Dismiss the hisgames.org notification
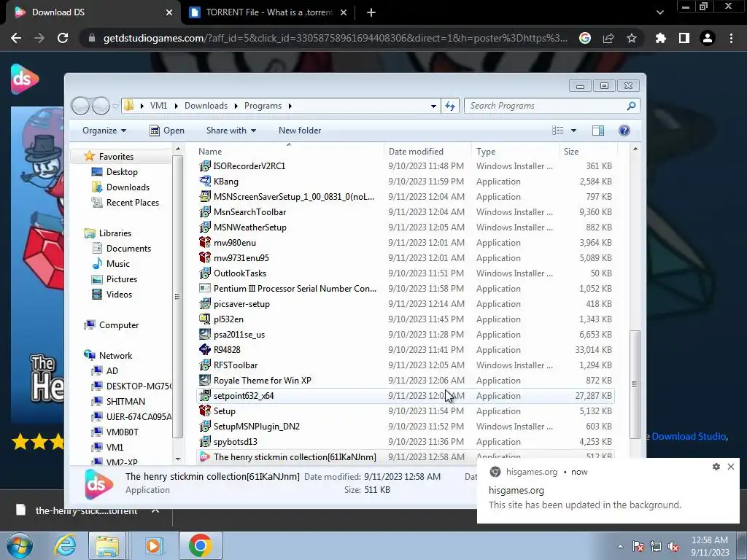The image size is (747, 560). [731, 467]
